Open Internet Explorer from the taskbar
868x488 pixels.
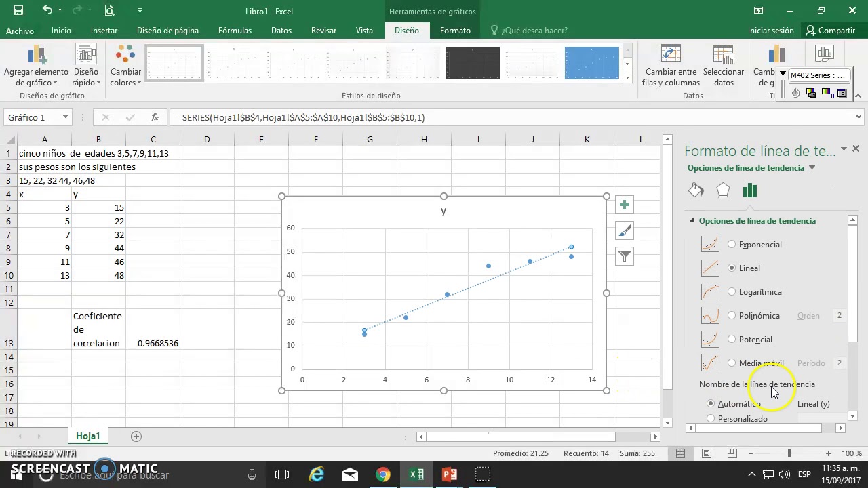(317, 474)
